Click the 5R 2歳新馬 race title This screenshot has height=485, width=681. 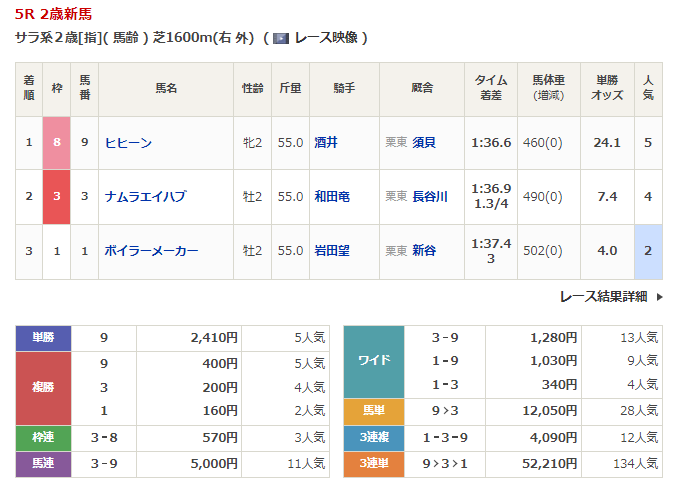54,14
